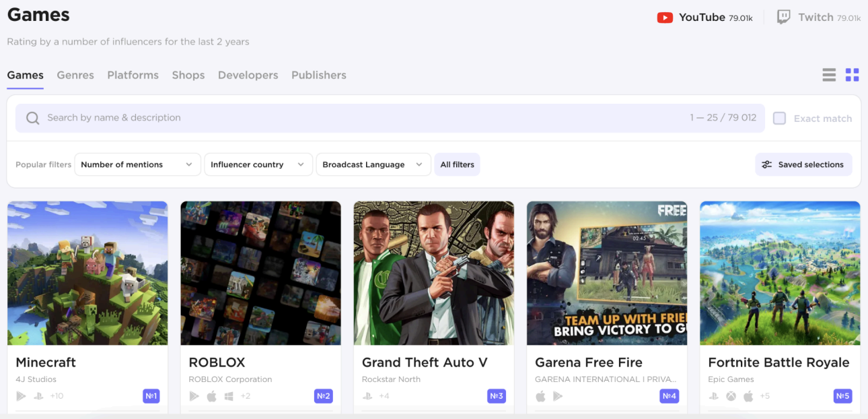Select the YouTube 79.01k source
The height and width of the screenshot is (419, 868).
pos(704,18)
